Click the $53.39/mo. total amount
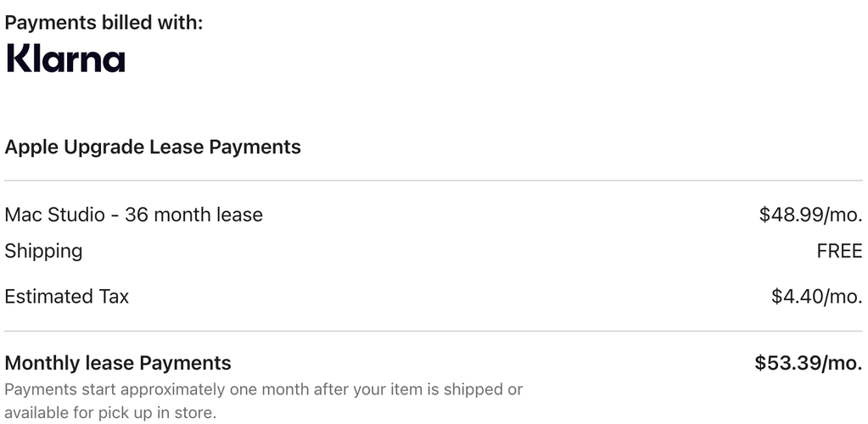 pyautogui.click(x=809, y=363)
